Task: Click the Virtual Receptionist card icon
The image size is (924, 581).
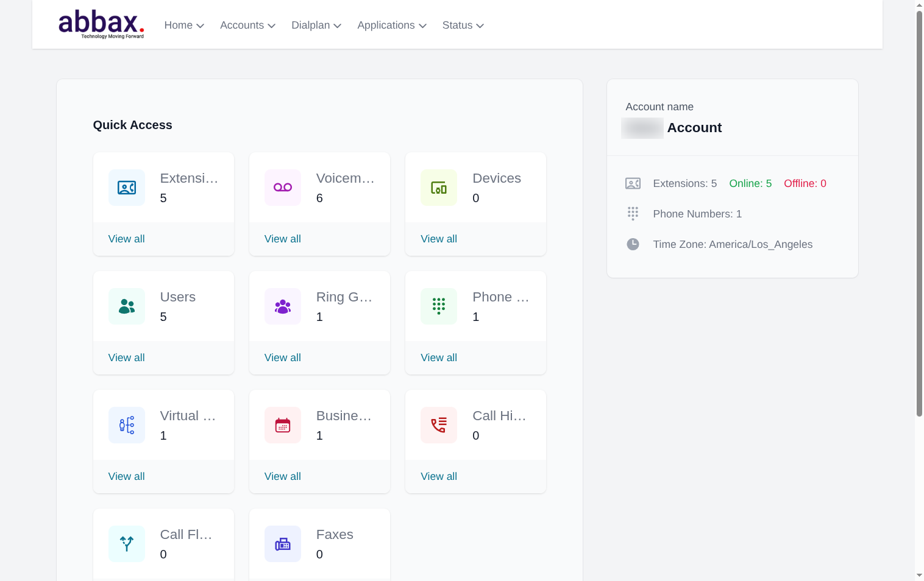Action: (x=127, y=425)
